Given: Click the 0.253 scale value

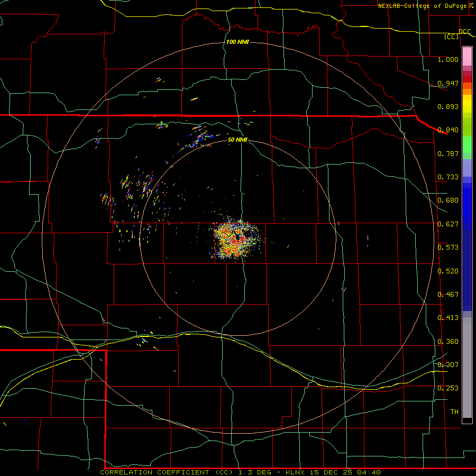Looking at the screenshot, I should click(x=448, y=388).
